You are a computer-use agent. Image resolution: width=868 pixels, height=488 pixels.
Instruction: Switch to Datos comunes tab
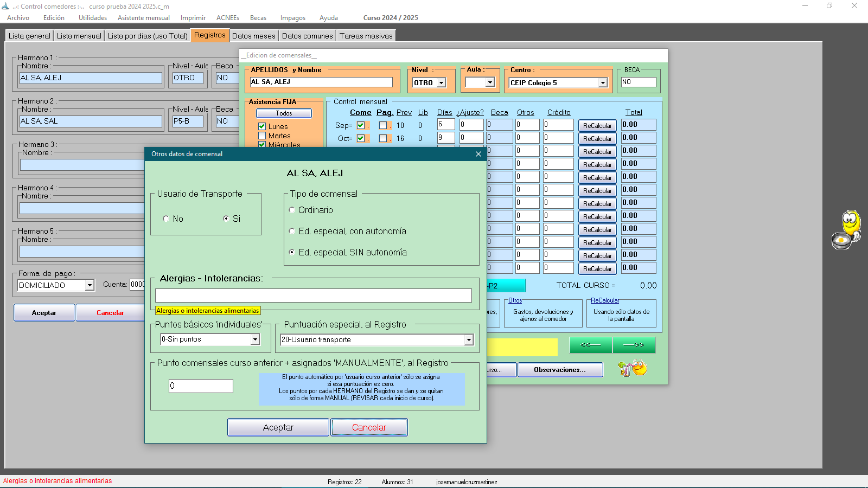(308, 36)
